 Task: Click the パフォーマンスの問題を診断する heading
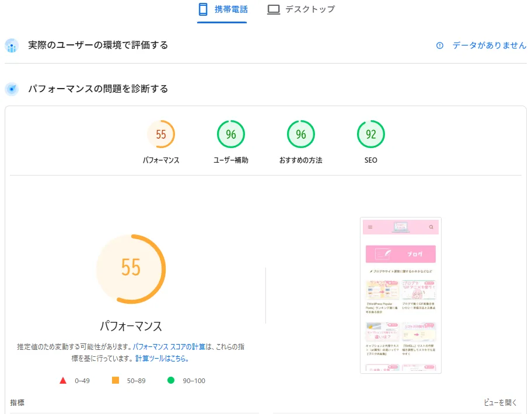[x=98, y=89]
